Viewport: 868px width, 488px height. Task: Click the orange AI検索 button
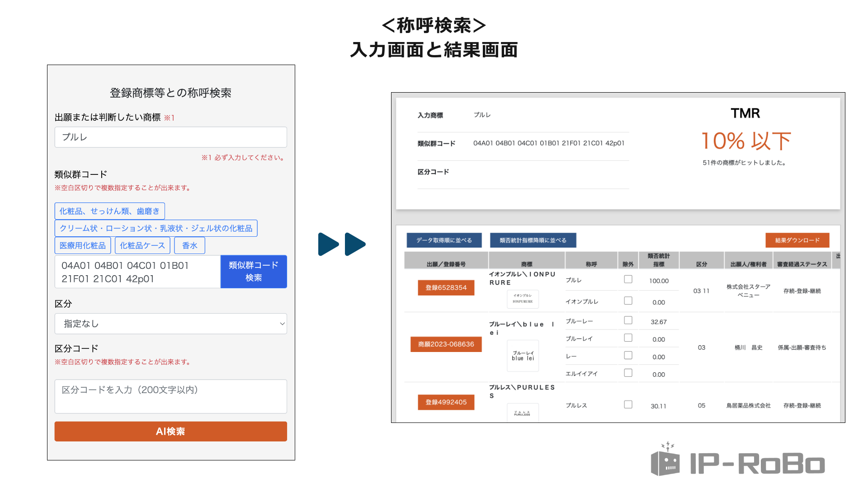(x=170, y=432)
